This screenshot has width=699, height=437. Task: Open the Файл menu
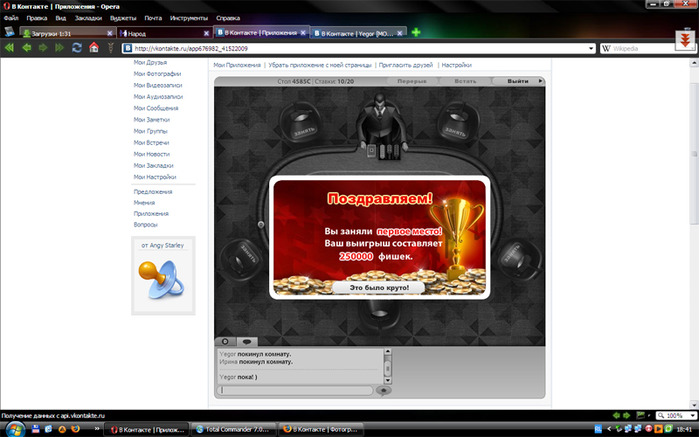click(11, 18)
